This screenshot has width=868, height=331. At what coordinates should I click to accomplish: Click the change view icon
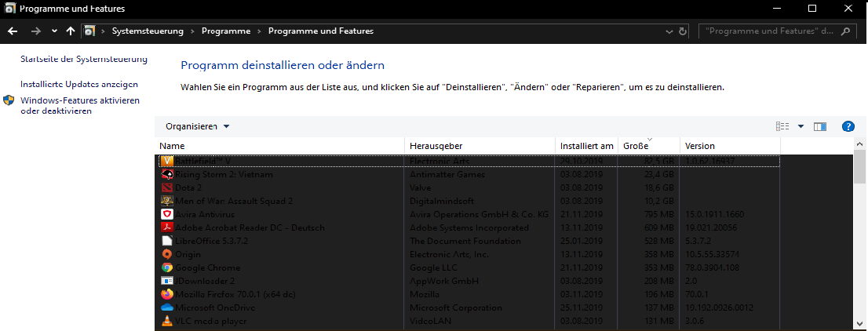coord(782,127)
